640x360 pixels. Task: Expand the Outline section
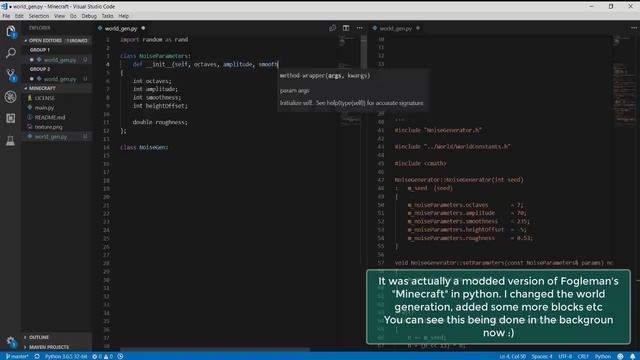coord(56,337)
